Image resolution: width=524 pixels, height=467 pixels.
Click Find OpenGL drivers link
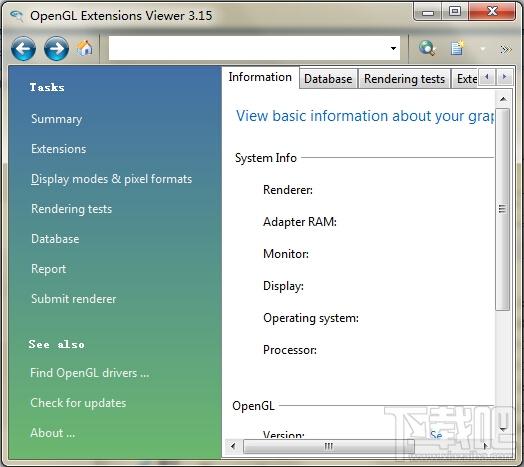tap(90, 373)
